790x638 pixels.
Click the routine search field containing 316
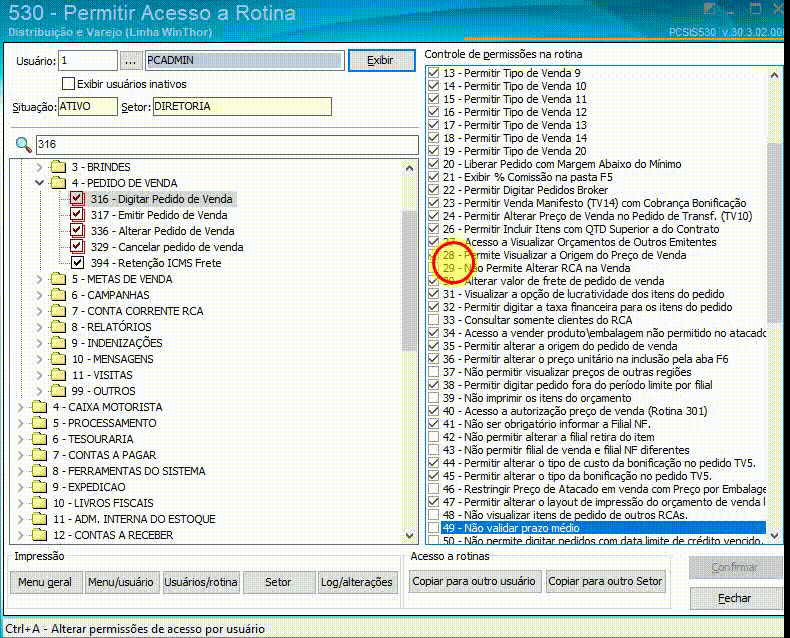coord(227,145)
